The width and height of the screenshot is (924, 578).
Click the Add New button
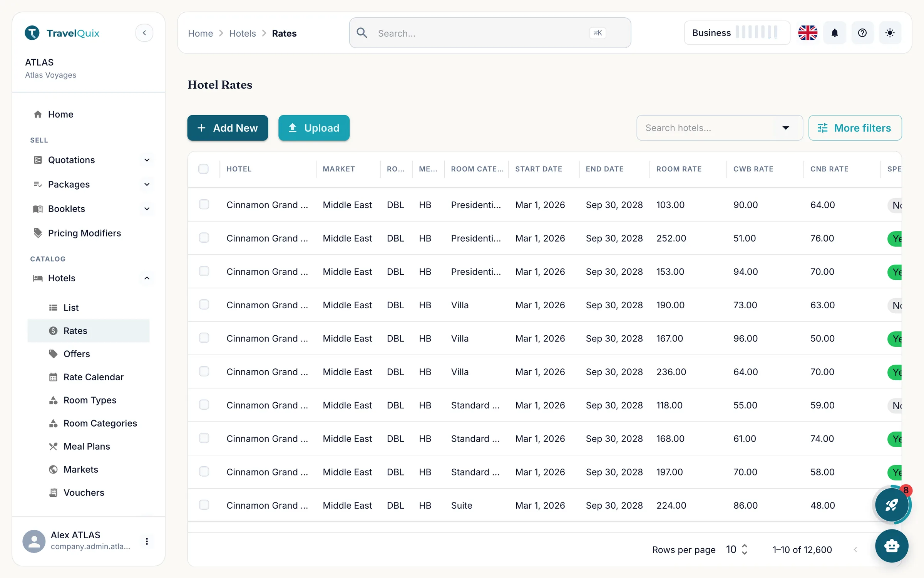228,128
